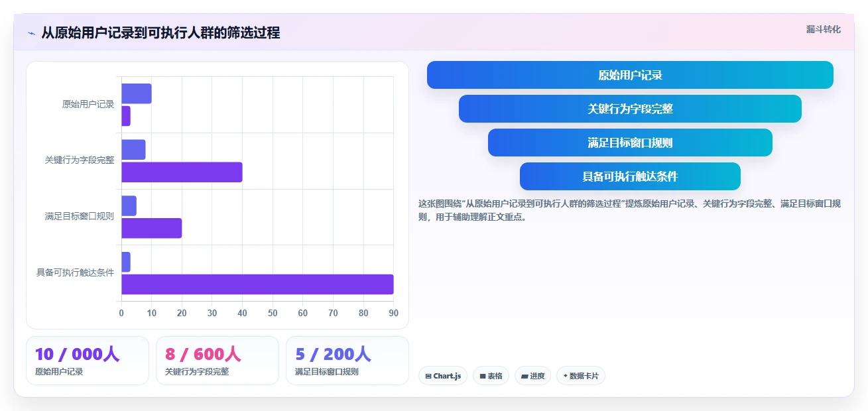Click the blue bar for 满足目标窗口规则
The width and height of the screenshot is (868, 411).
(129, 206)
